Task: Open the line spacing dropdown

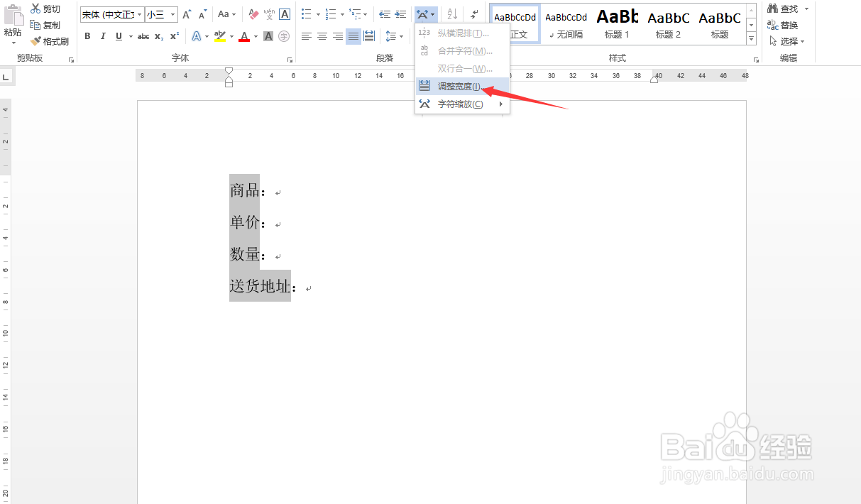Action: coord(394,36)
